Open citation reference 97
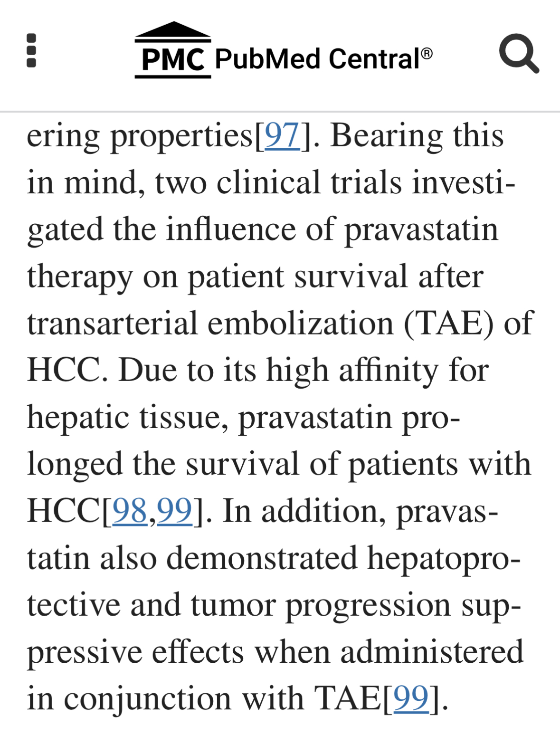Screen dimensions: 560x735 [282, 135]
